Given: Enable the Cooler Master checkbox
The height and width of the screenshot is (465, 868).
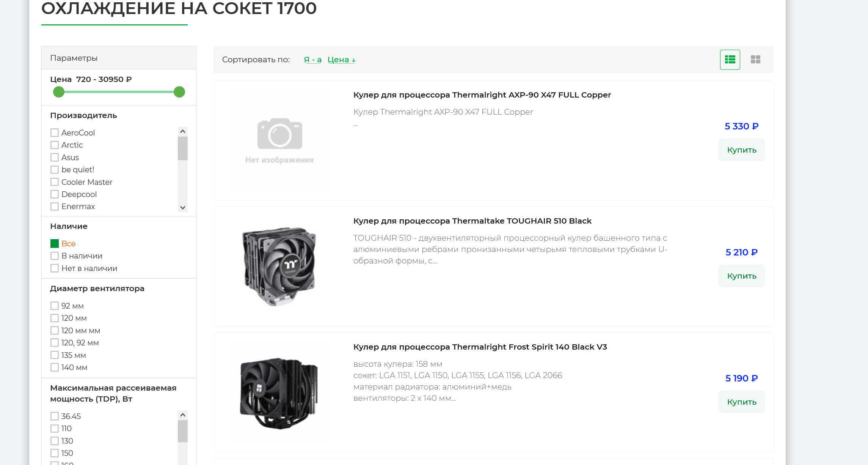Looking at the screenshot, I should (55, 182).
